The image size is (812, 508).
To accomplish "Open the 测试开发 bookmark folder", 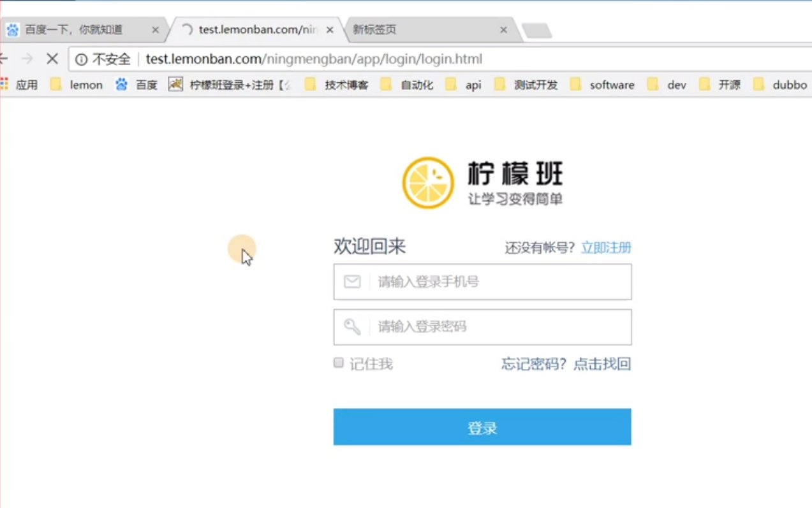I will (526, 85).
